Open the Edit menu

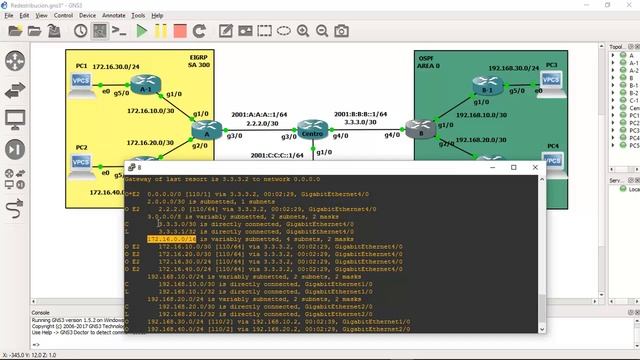point(24,16)
